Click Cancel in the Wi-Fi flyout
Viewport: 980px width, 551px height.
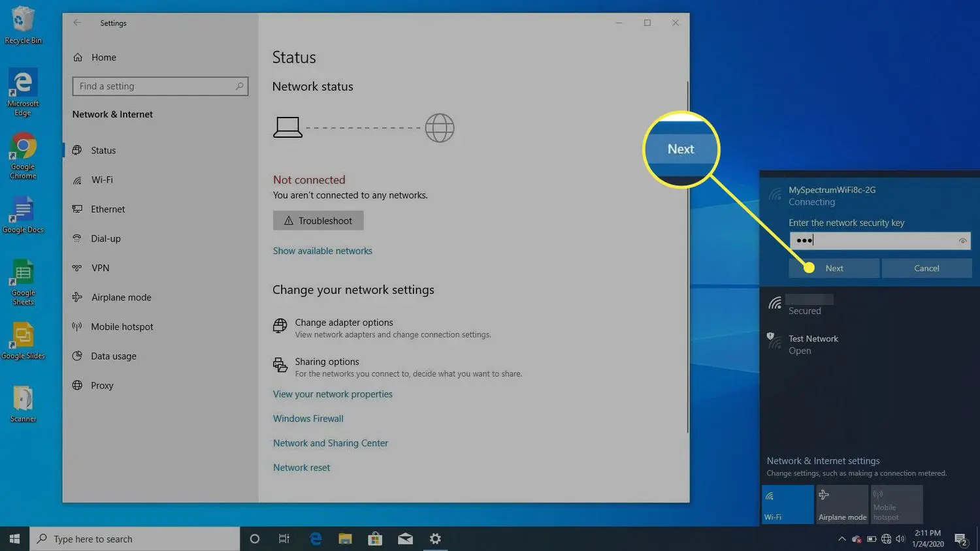pyautogui.click(x=926, y=268)
